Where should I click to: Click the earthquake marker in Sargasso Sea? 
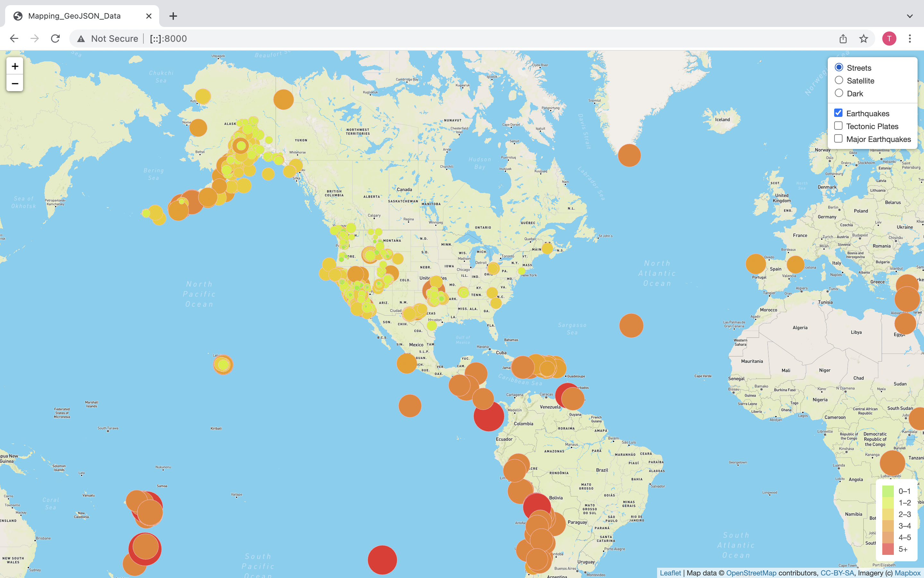point(631,325)
